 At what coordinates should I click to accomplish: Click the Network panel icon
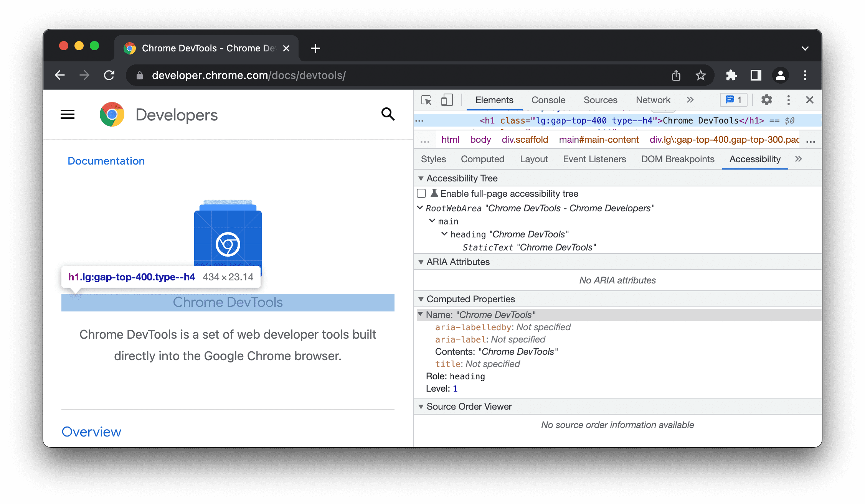point(653,100)
